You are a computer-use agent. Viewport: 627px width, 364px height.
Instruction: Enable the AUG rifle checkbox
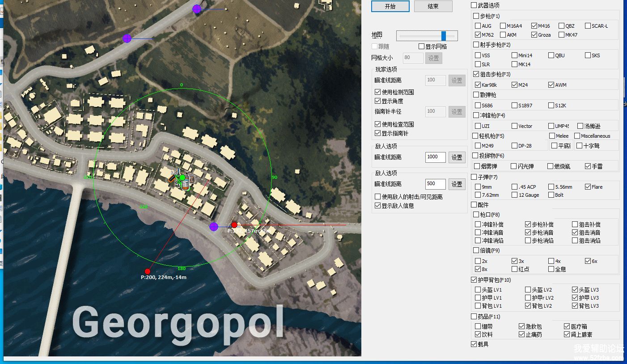(x=478, y=26)
